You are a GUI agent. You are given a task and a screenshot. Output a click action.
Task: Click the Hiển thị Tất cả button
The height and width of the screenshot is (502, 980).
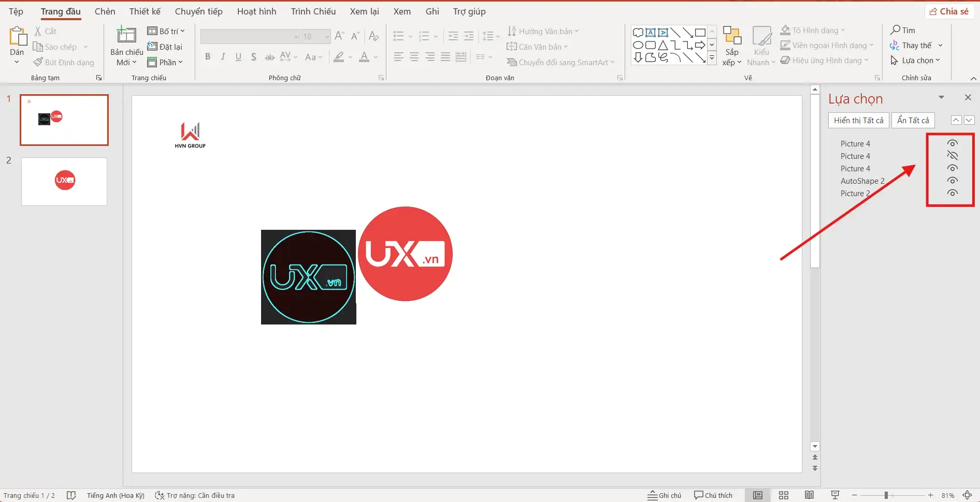tap(858, 120)
